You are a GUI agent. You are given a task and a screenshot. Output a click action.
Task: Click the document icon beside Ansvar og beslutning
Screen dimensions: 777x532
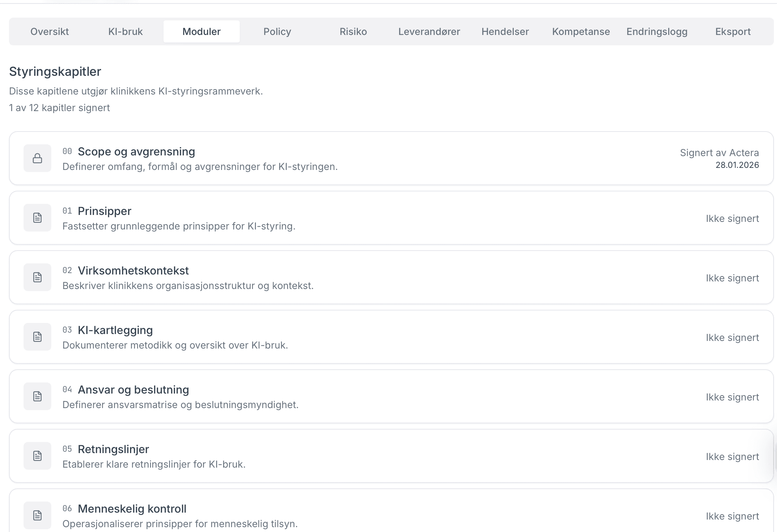(37, 396)
